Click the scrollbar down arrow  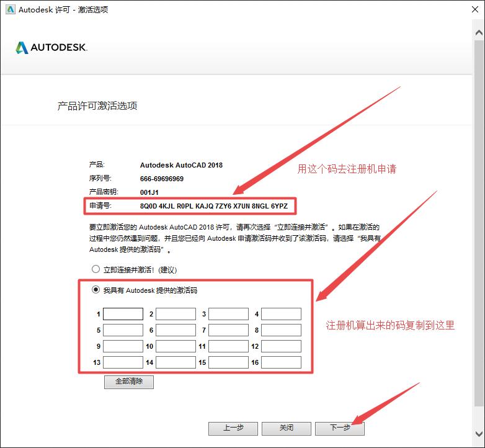(479, 433)
